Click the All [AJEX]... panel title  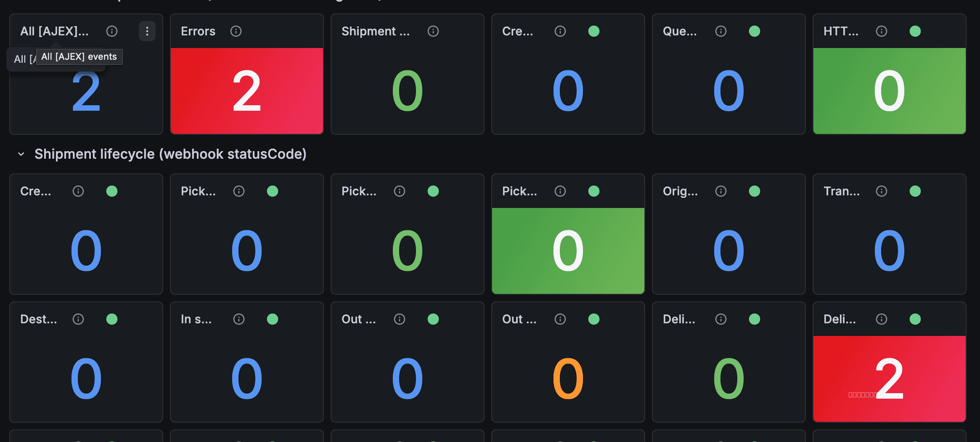tap(54, 31)
